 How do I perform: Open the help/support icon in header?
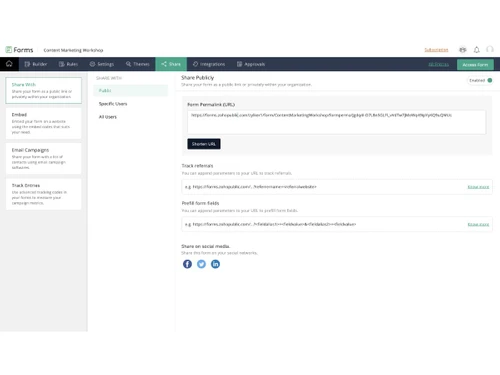tap(462, 50)
